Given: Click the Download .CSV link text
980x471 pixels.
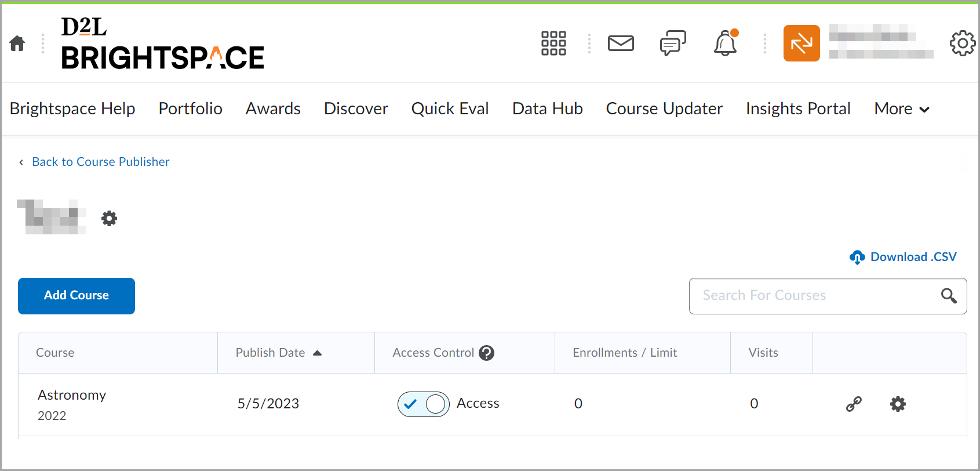Looking at the screenshot, I should [x=913, y=257].
